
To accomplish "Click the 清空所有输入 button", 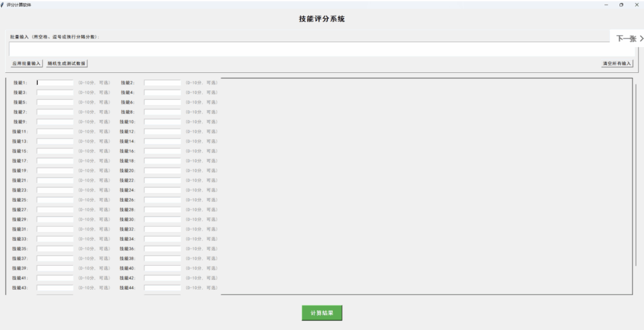I will (x=617, y=63).
